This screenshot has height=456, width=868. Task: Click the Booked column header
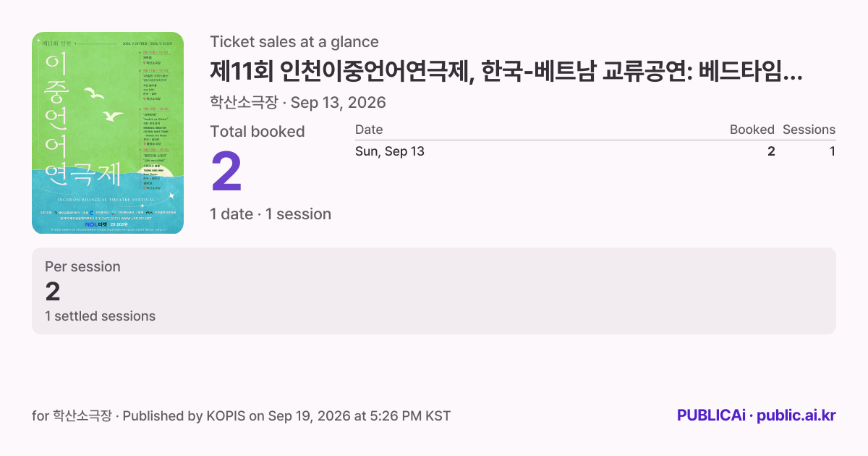[752, 130]
